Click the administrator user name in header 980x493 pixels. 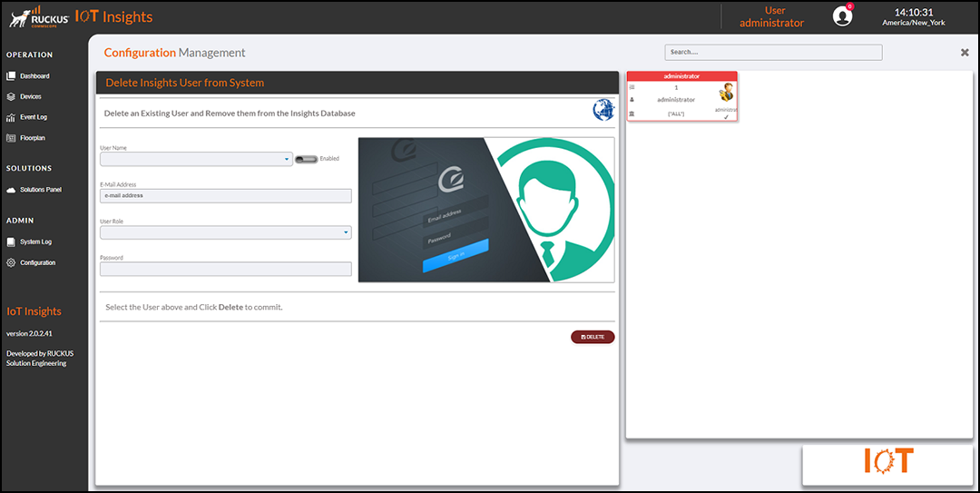pos(772,23)
